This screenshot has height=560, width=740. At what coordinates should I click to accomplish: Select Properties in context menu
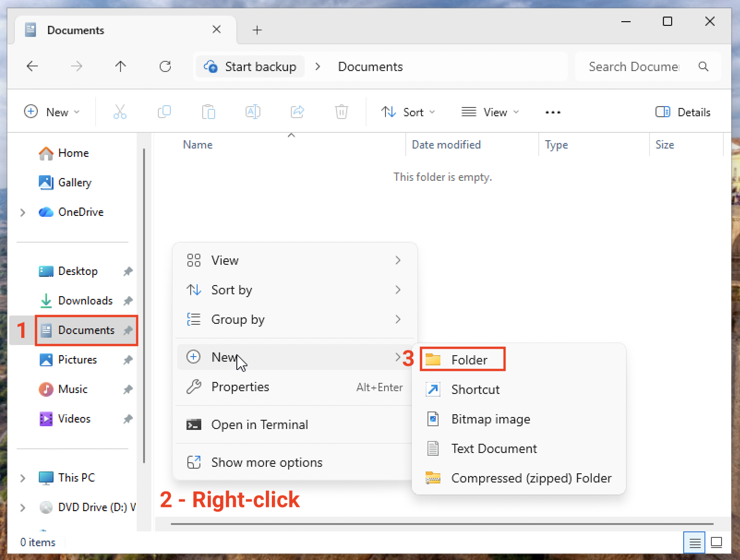click(x=295, y=387)
